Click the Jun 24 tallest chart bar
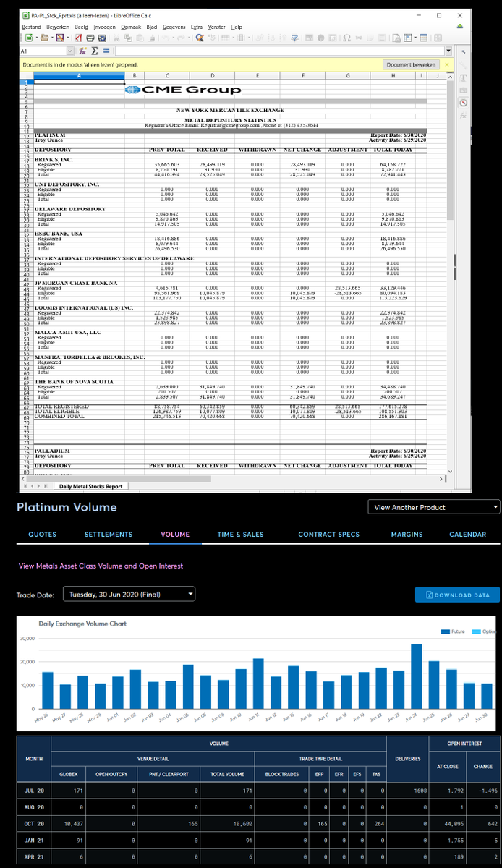502x868 pixels. [x=417, y=676]
